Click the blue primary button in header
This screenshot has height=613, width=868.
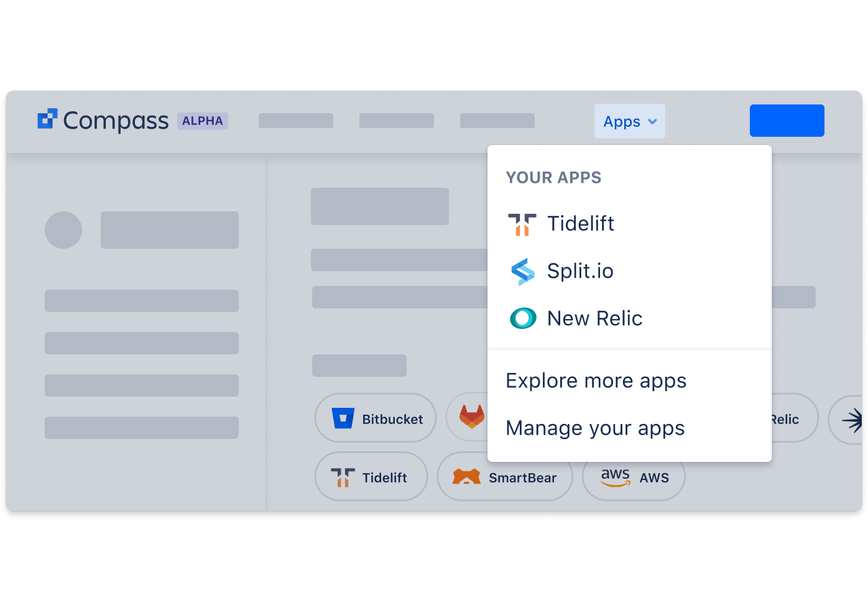point(787,121)
